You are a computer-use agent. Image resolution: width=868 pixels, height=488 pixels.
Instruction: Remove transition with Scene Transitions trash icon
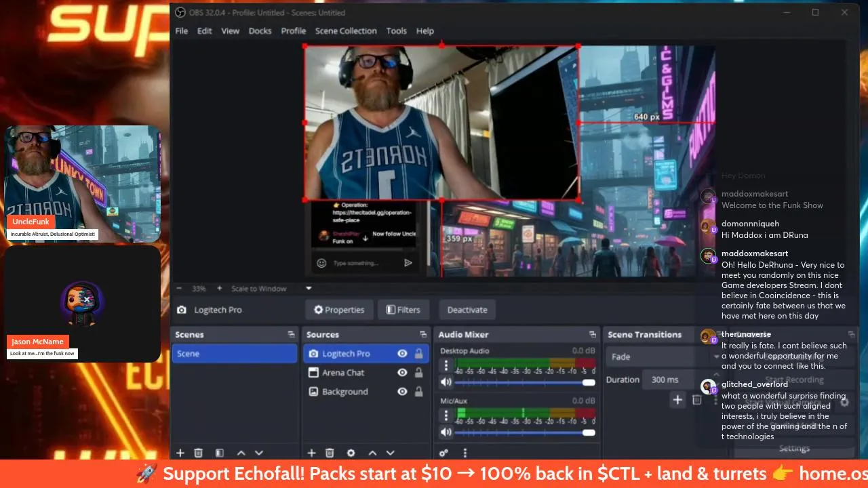[696, 400]
